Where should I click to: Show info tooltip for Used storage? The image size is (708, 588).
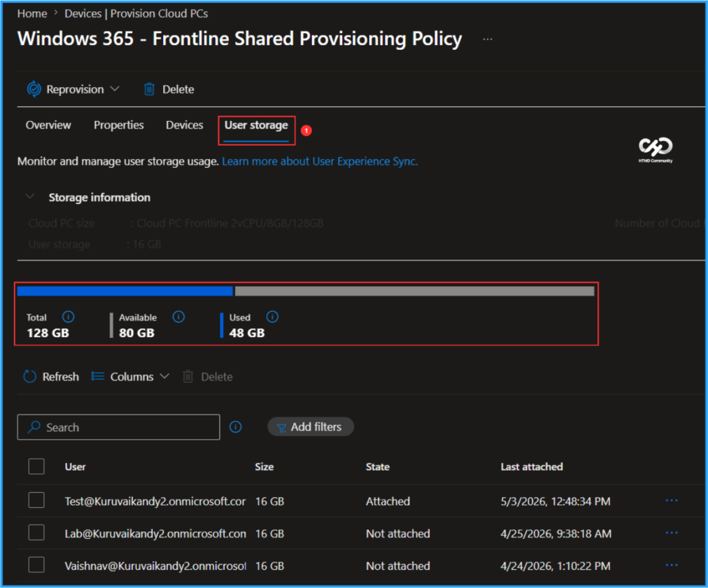(272, 316)
